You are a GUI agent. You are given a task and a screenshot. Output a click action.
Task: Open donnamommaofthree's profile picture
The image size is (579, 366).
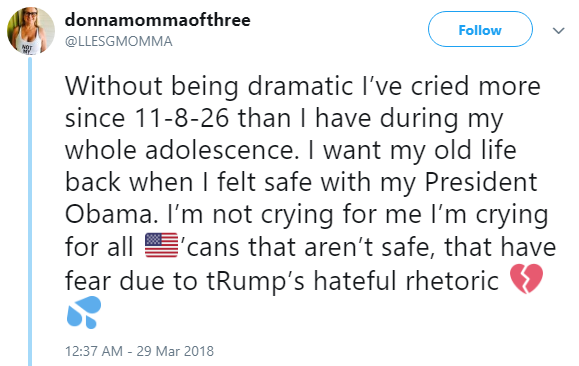[x=31, y=31]
